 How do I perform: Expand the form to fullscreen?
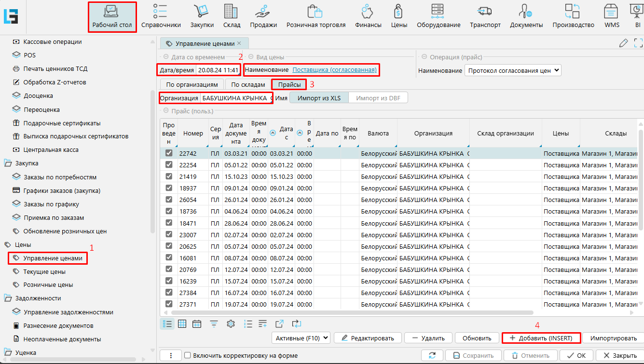pos(638,43)
